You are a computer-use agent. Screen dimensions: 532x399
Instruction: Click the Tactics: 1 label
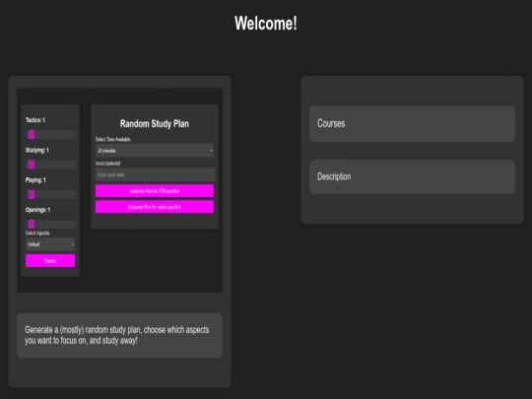[35, 120]
